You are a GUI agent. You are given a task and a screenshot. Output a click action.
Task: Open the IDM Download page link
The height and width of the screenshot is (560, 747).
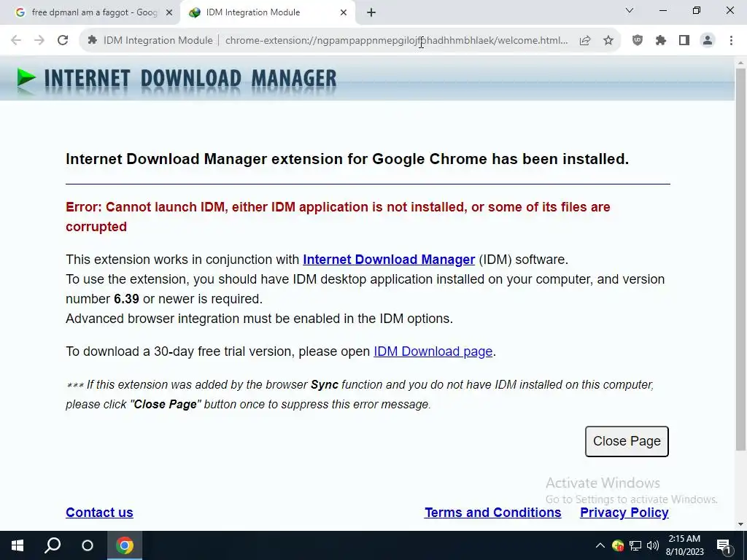pos(433,351)
